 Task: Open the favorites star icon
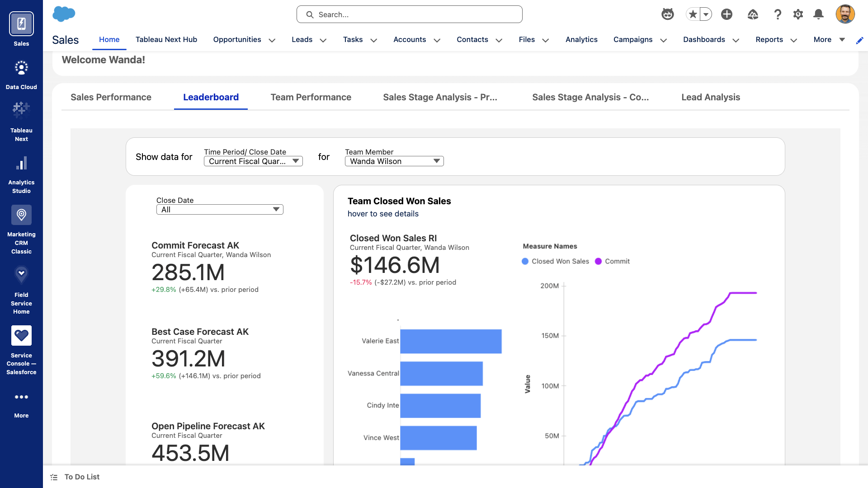tap(693, 14)
